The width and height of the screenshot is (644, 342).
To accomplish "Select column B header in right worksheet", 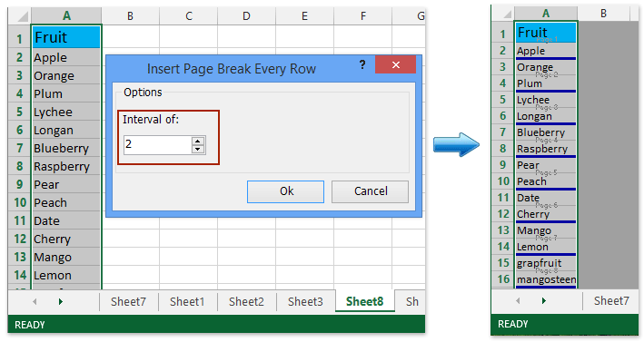I will 603,14.
